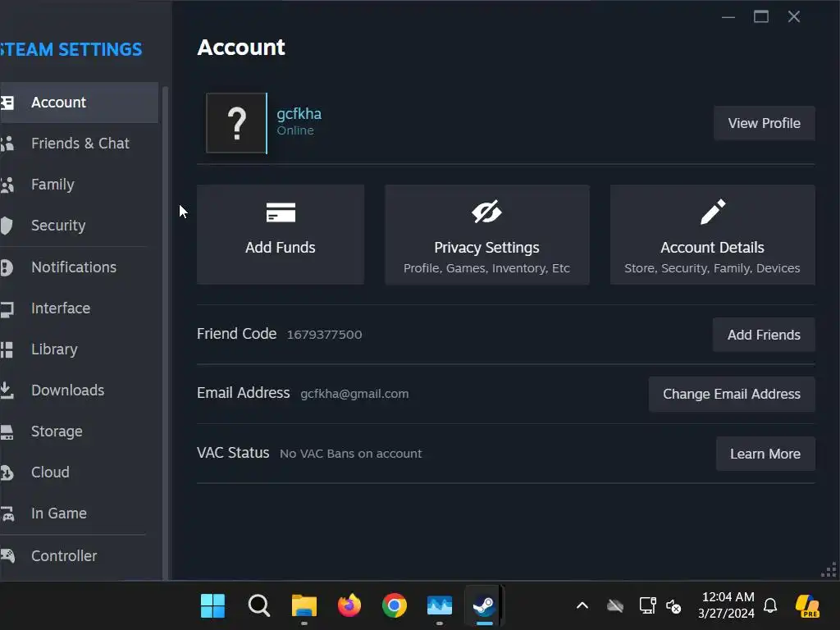Click the gcfkha@gmail.com email text
The width and height of the screenshot is (840, 630).
tap(354, 394)
